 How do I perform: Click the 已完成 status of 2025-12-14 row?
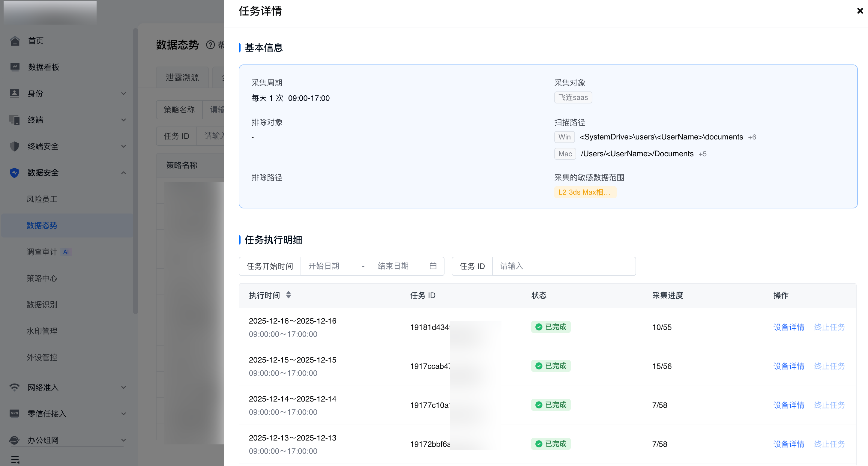(551, 405)
